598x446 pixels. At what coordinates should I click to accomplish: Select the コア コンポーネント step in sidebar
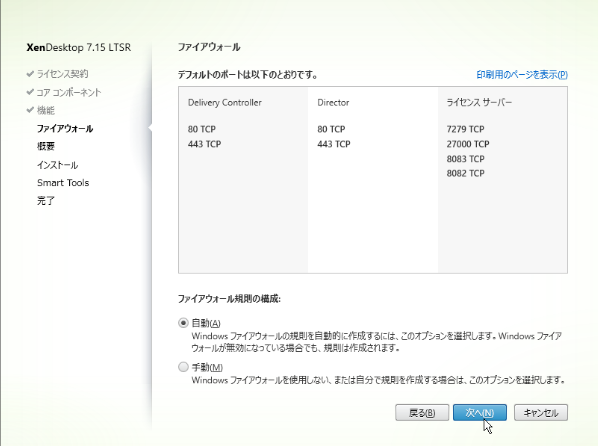pyautogui.click(x=69, y=92)
